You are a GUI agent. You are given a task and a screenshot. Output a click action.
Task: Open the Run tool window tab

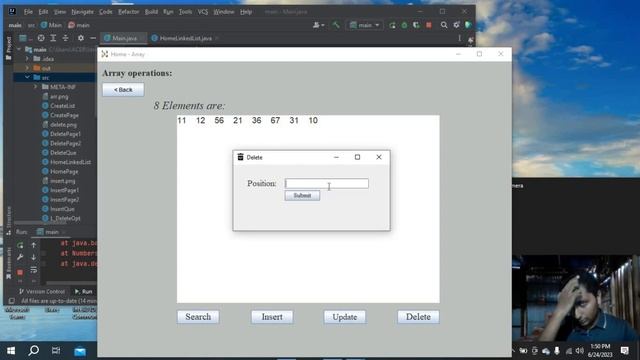(84, 291)
